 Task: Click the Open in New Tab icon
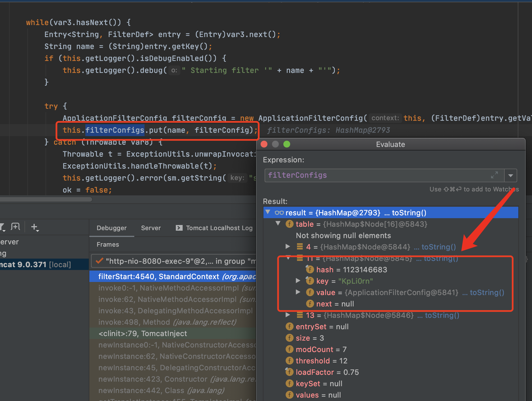[15, 227]
